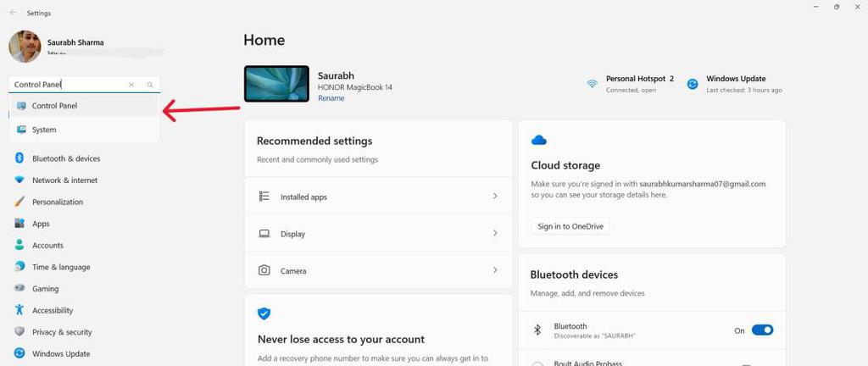Click the Personalization paintbrush icon
Screen dimensions: 868x366
coord(19,202)
